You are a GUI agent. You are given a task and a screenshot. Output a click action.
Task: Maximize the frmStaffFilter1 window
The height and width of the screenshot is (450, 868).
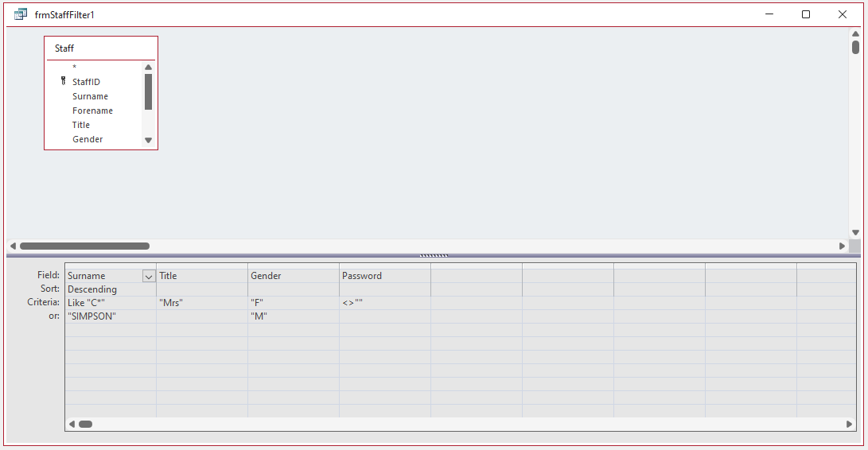coord(806,14)
